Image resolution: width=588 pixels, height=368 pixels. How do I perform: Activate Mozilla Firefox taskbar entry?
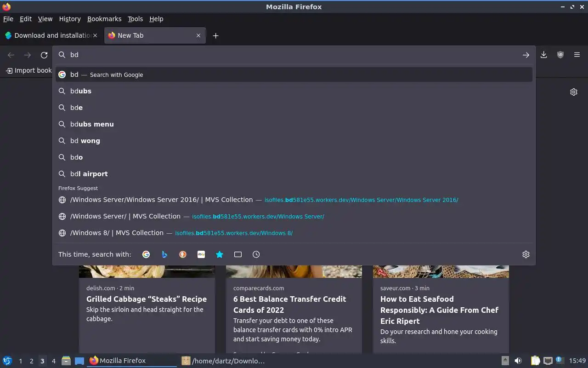[132, 361]
